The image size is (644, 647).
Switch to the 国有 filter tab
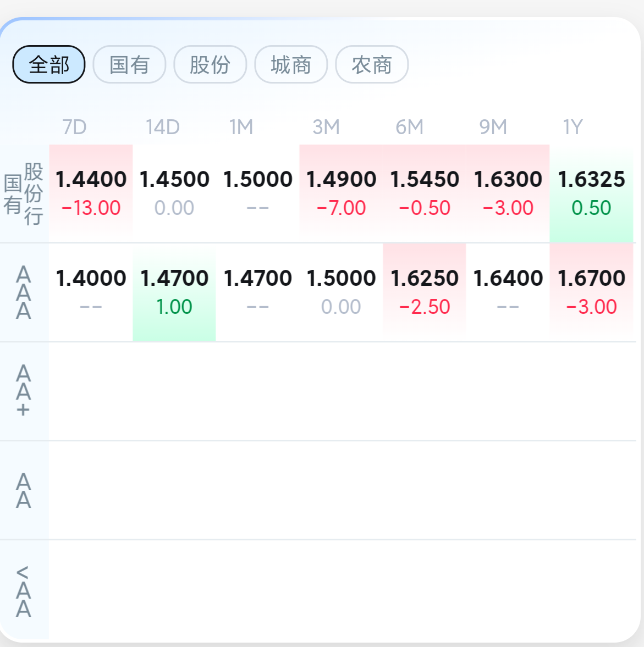[x=129, y=64]
